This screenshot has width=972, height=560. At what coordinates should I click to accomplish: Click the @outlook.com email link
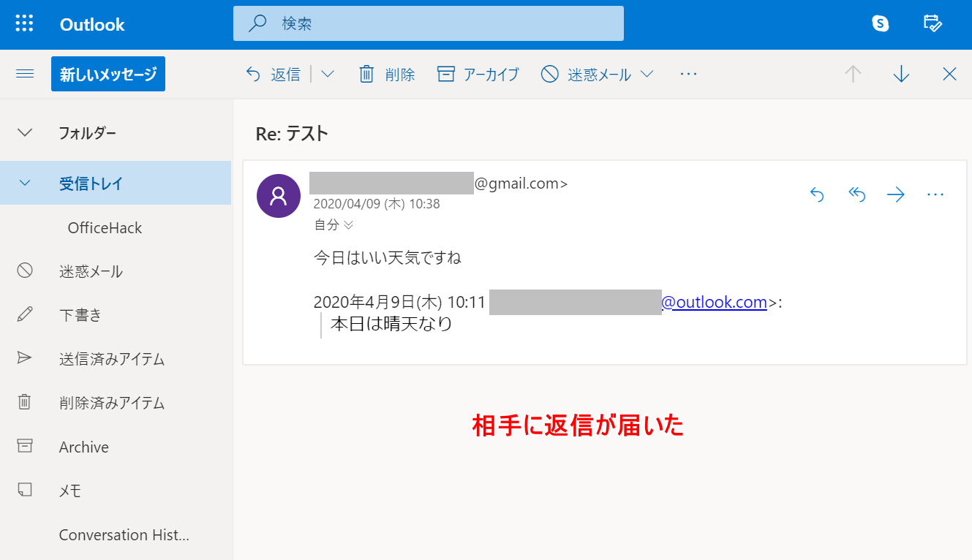[x=714, y=302]
